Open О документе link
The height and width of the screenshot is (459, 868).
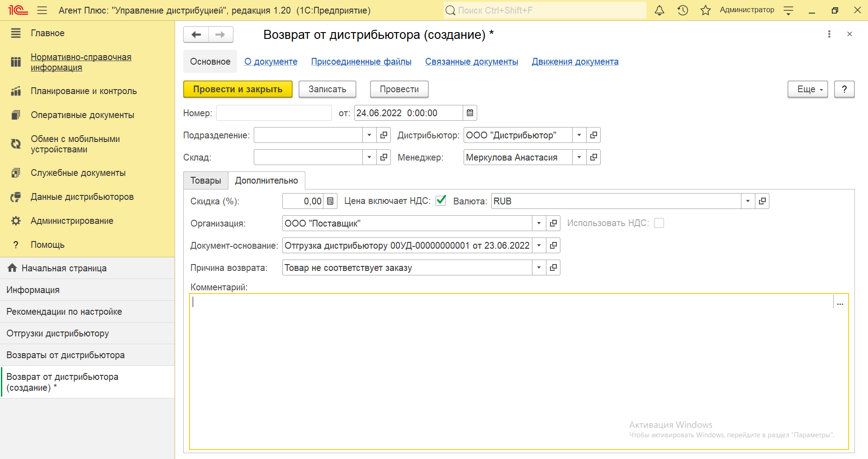(x=271, y=62)
